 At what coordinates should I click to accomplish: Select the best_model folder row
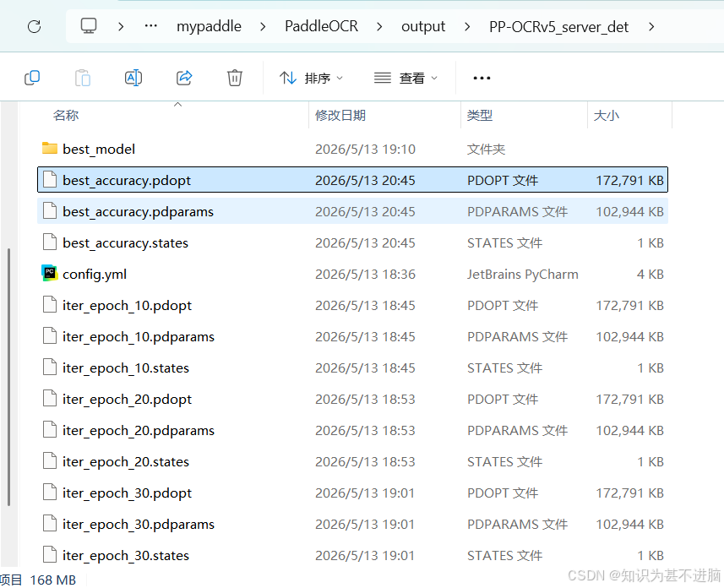pos(353,149)
